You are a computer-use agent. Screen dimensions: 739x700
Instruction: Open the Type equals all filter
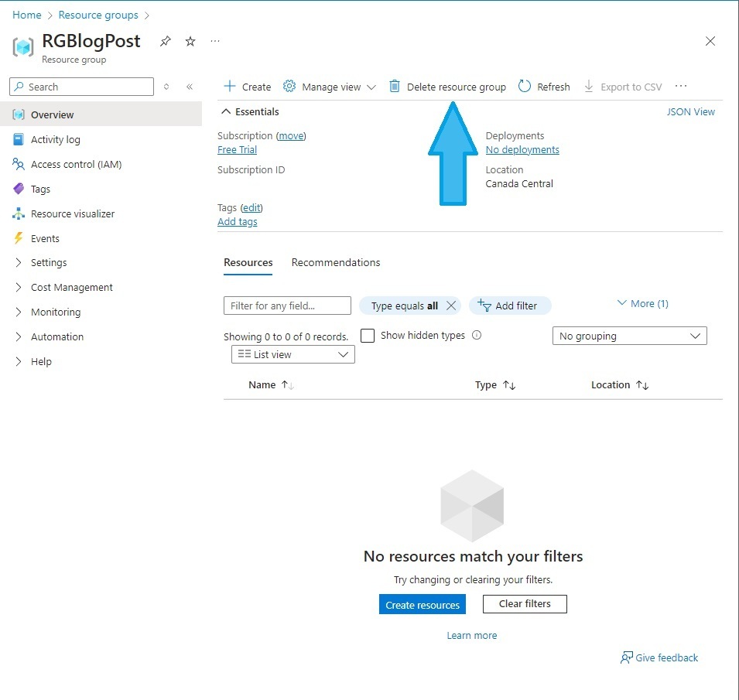point(404,306)
